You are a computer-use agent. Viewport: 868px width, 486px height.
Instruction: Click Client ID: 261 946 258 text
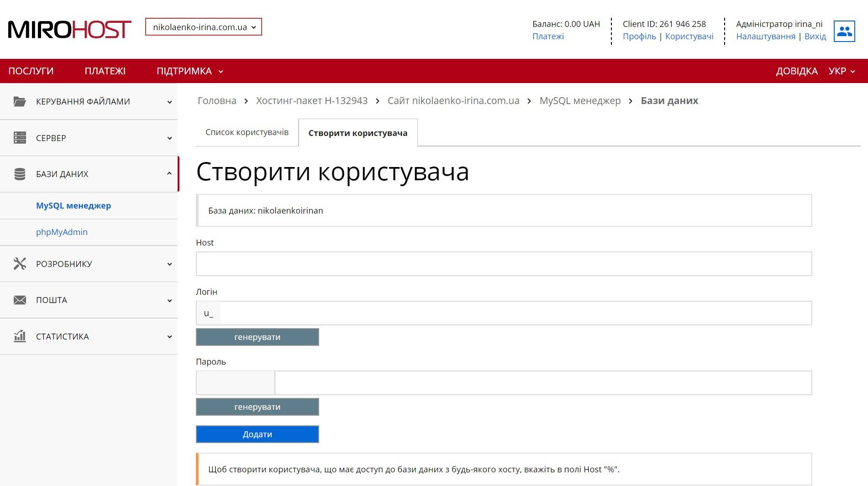[x=664, y=24]
